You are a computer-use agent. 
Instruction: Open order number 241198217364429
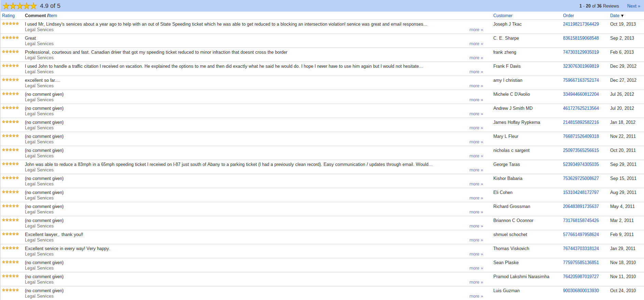[x=581, y=24]
